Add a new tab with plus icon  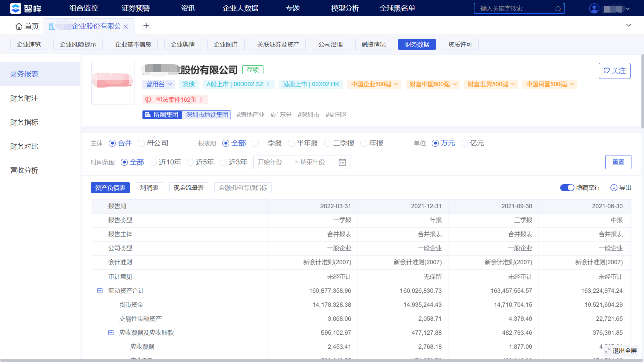pyautogui.click(x=146, y=26)
